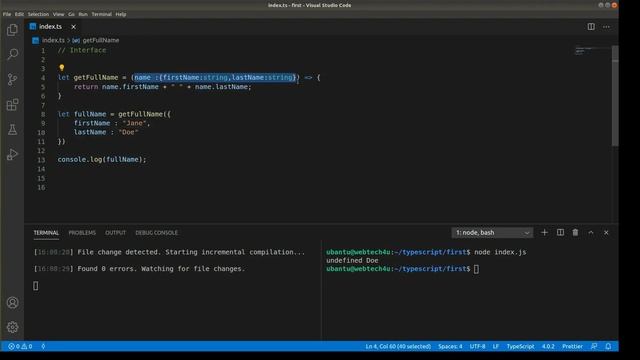Open the View menu

click(58, 14)
